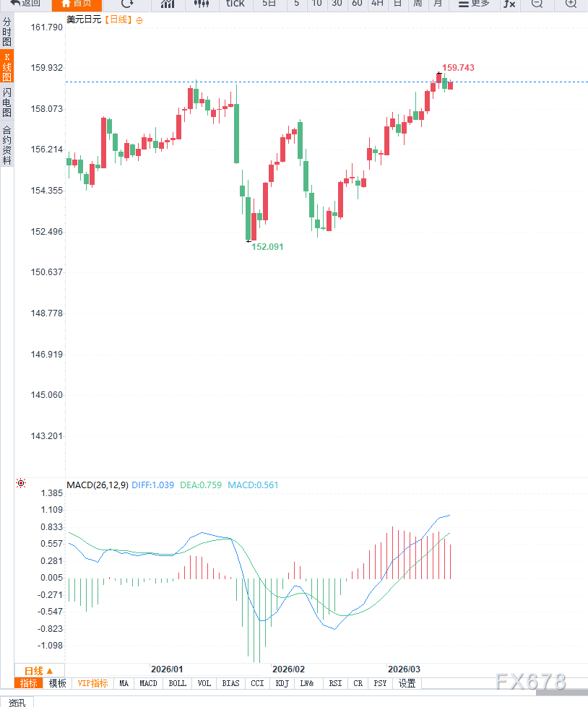Open the 合约资料 side tab
The height and width of the screenshot is (707, 588).
pos(7,145)
